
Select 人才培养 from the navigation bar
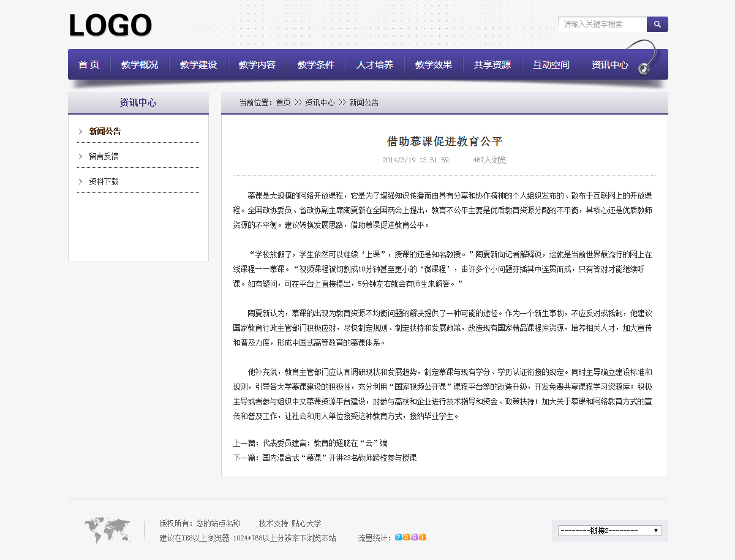coord(375,65)
